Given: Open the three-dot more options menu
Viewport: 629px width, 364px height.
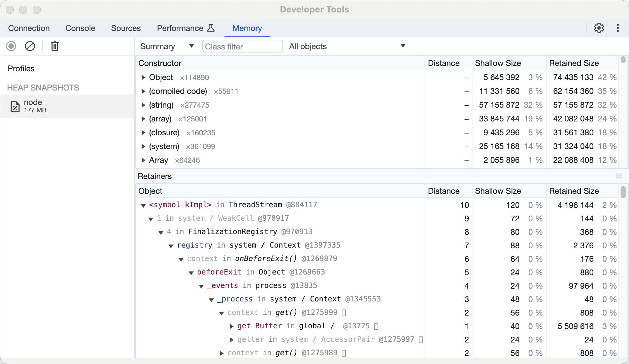Looking at the screenshot, I should point(618,28).
